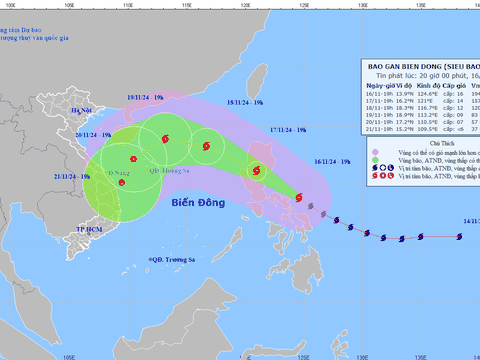
Task: Click the red depression marker near Hoàng Sa
Action: tap(133, 159)
